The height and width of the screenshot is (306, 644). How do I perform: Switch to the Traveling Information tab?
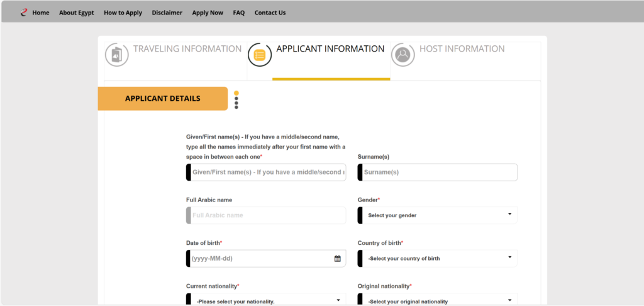coord(187,49)
